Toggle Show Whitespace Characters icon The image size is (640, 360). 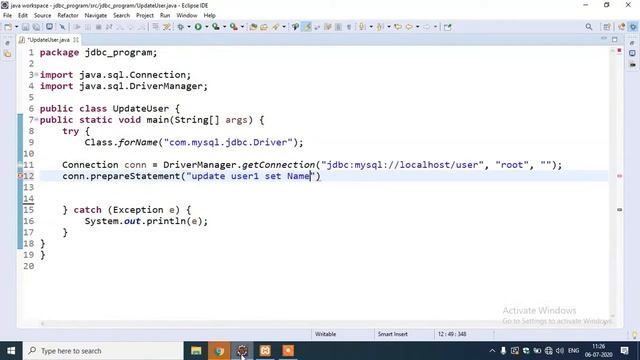point(349,27)
